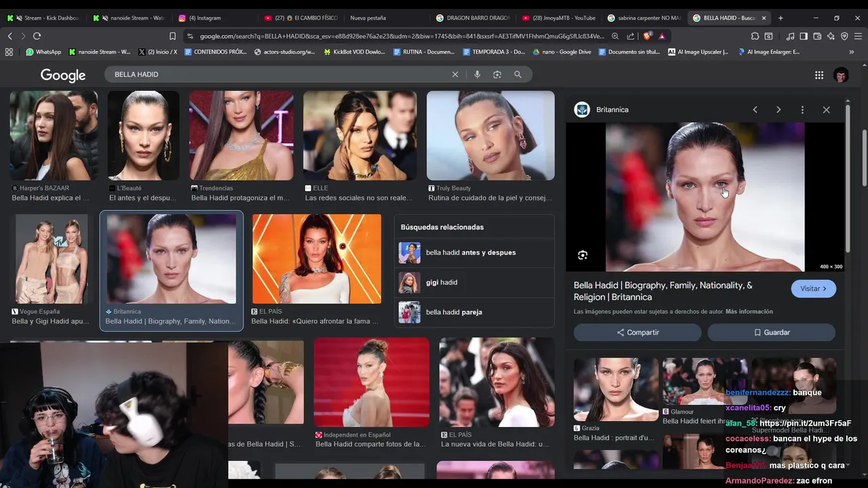Show the previous image in the preview panel
Screen dimensions: 868x488
755,110
